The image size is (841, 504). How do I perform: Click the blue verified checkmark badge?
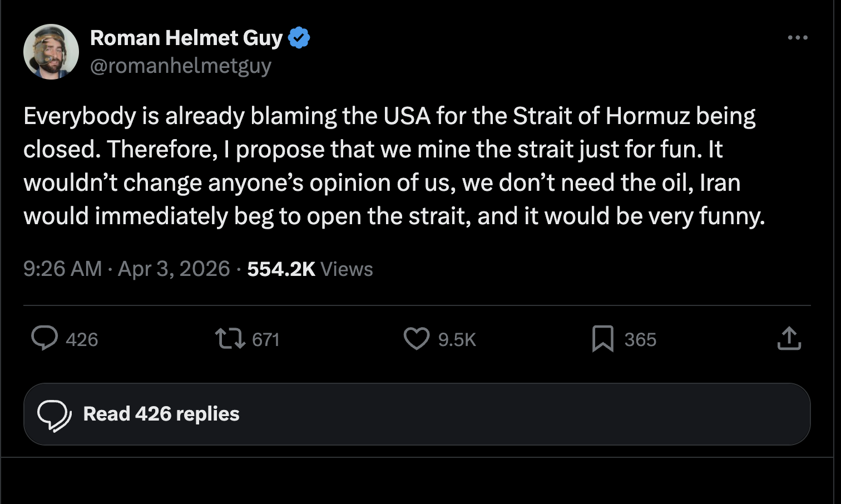299,38
